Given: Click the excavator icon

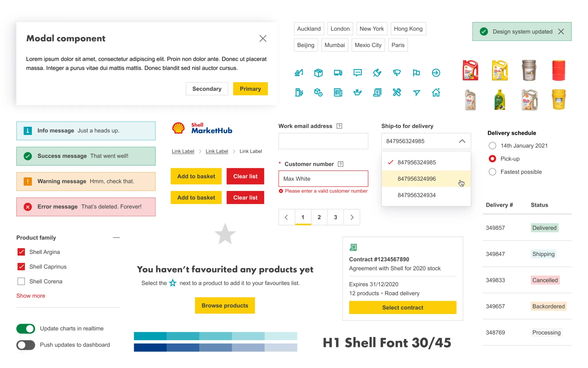Looking at the screenshot, I should point(299,73).
